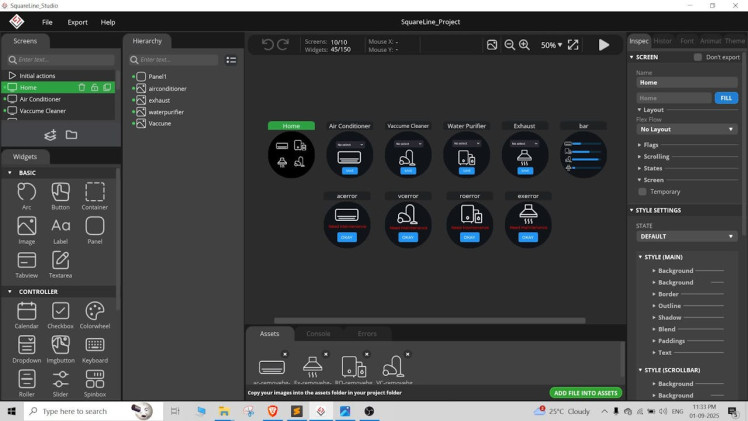Image resolution: width=748 pixels, height=421 pixels.
Task: Toggle lock icon on Home screen
Action: pos(94,87)
